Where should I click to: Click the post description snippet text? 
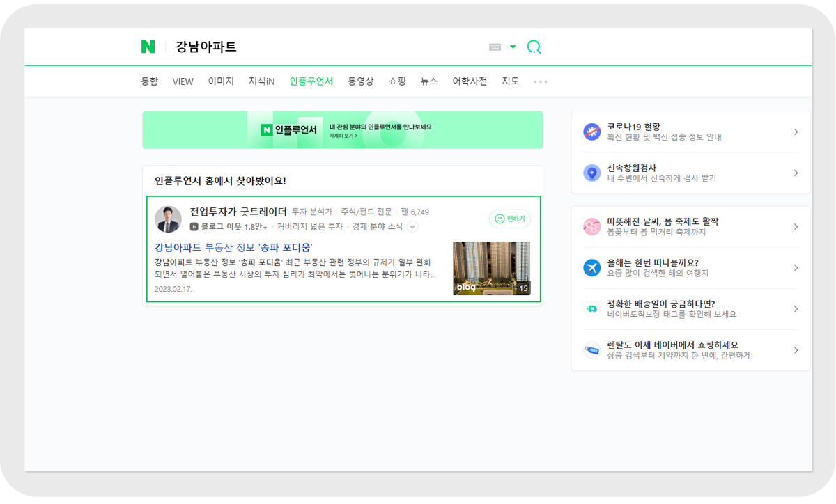[295, 268]
